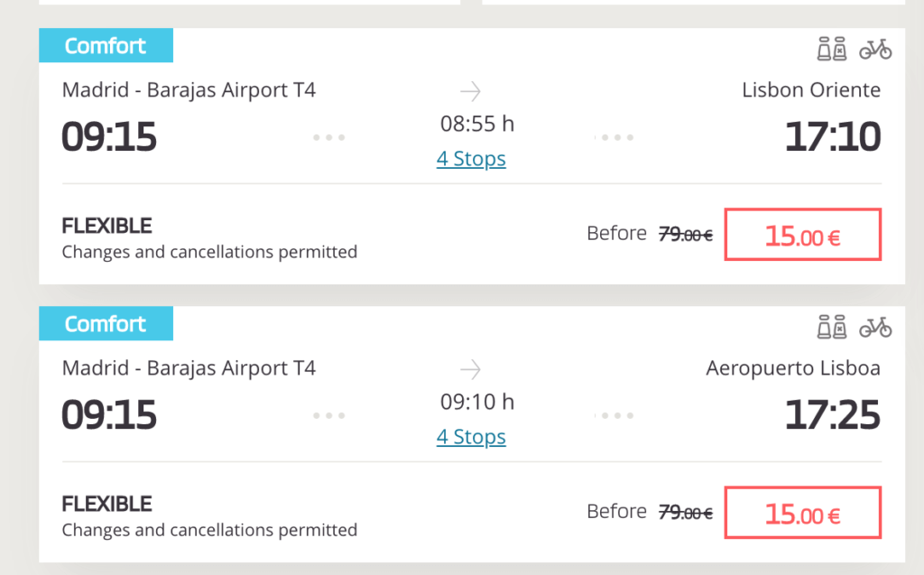Select the 15.00 € fare to Lisbon Oriente
924x575 pixels.
(x=802, y=236)
